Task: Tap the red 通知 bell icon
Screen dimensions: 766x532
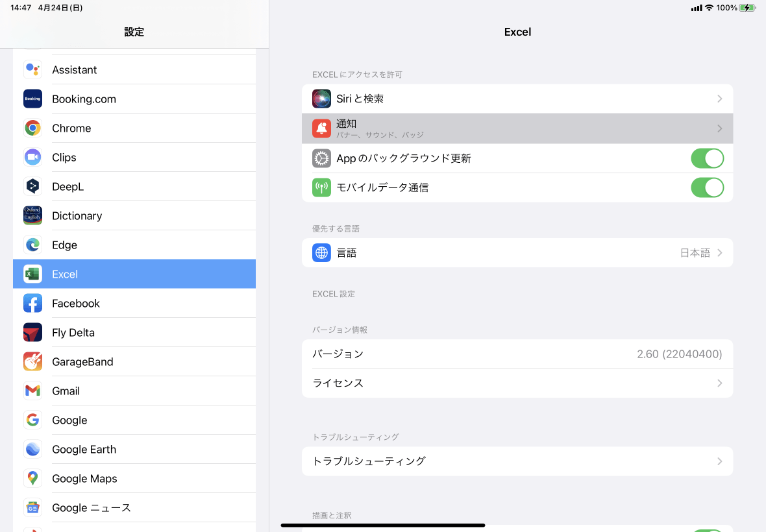Action: (321, 129)
